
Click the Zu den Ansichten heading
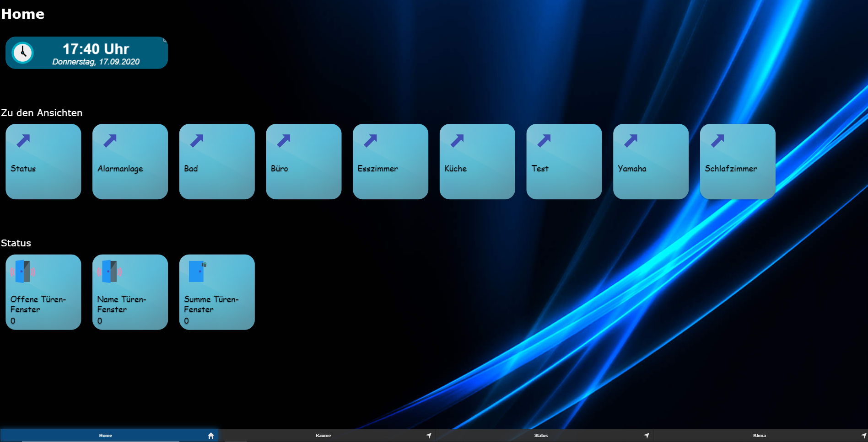(x=42, y=113)
